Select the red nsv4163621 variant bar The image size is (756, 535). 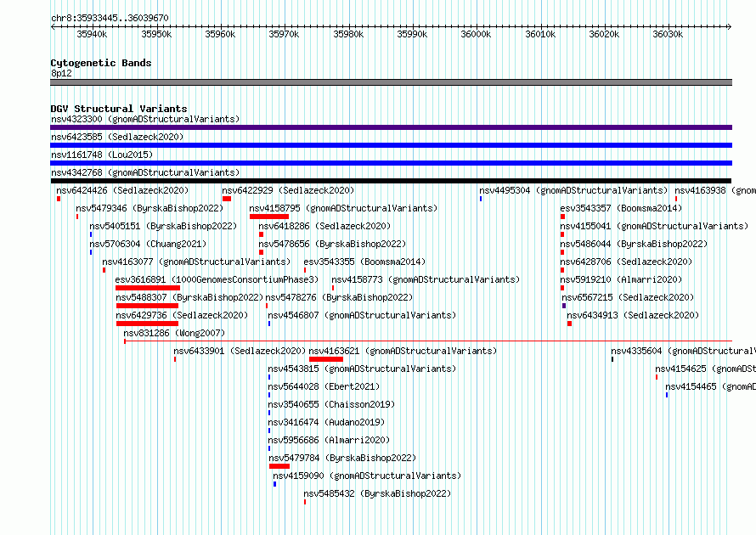pos(326,359)
